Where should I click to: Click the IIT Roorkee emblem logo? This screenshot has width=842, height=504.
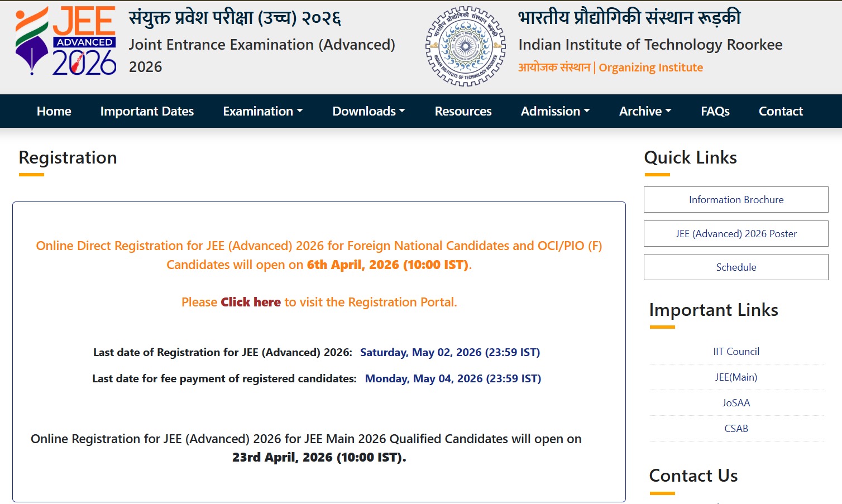465,46
